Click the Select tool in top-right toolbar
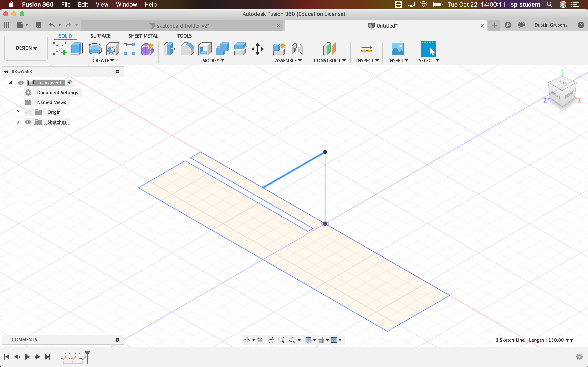This screenshot has height=367, width=588. click(428, 49)
